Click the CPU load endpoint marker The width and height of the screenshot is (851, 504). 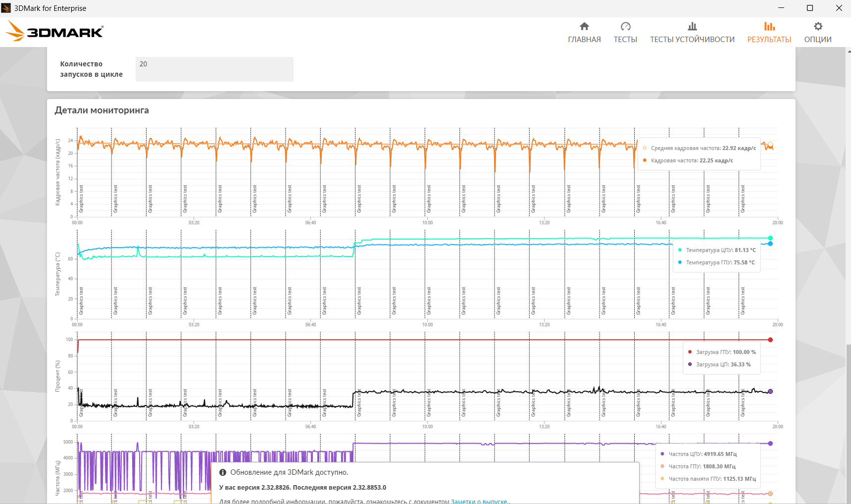770,391
